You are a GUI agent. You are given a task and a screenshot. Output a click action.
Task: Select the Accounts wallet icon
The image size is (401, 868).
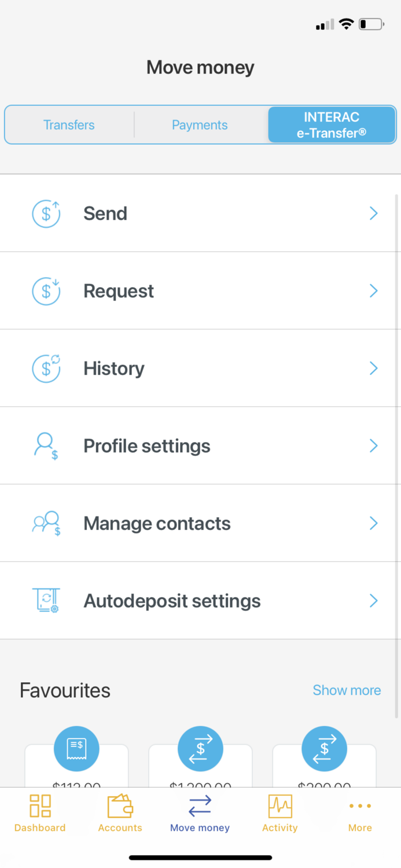click(120, 806)
